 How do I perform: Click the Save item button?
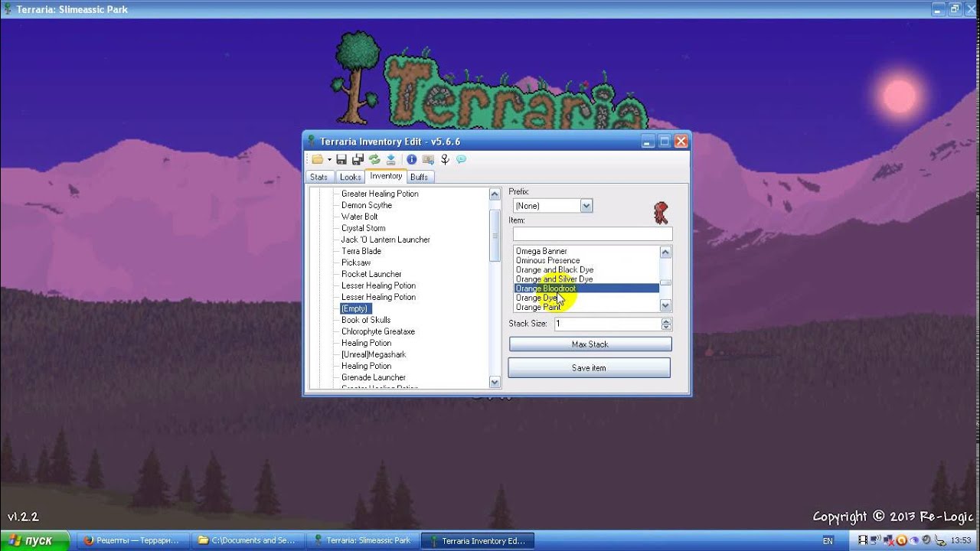point(589,368)
